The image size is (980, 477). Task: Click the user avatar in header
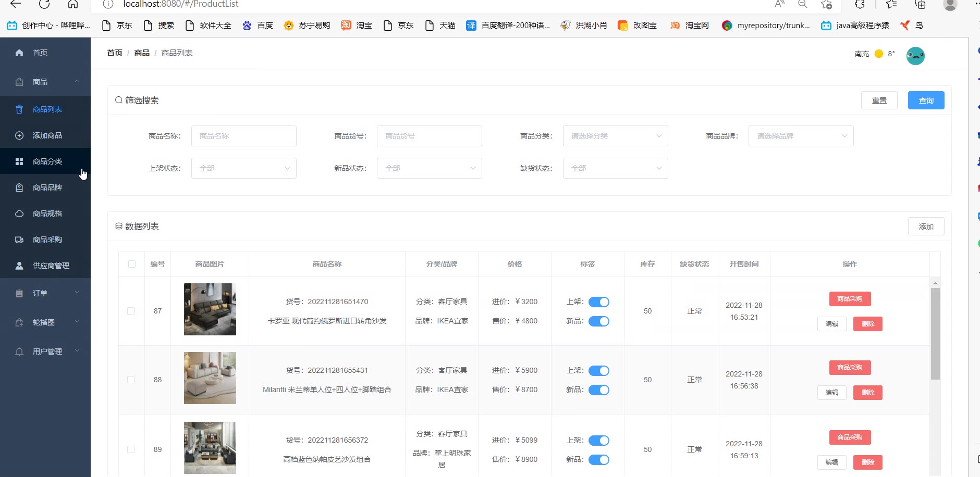915,56
